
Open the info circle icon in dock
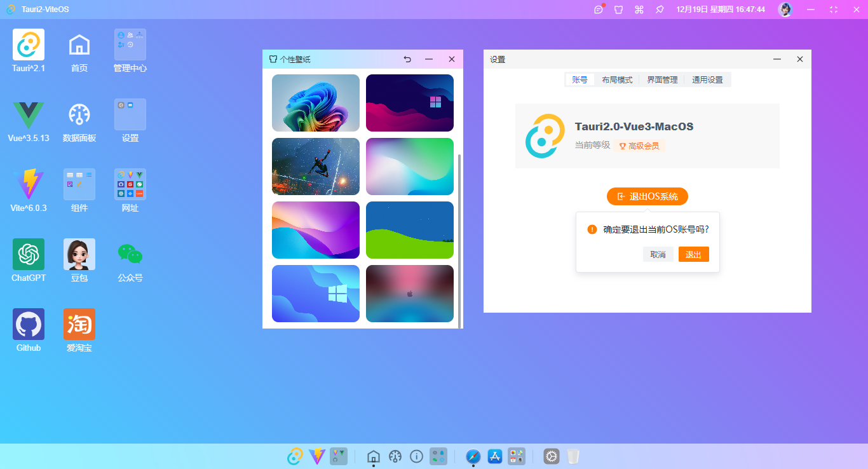click(416, 456)
